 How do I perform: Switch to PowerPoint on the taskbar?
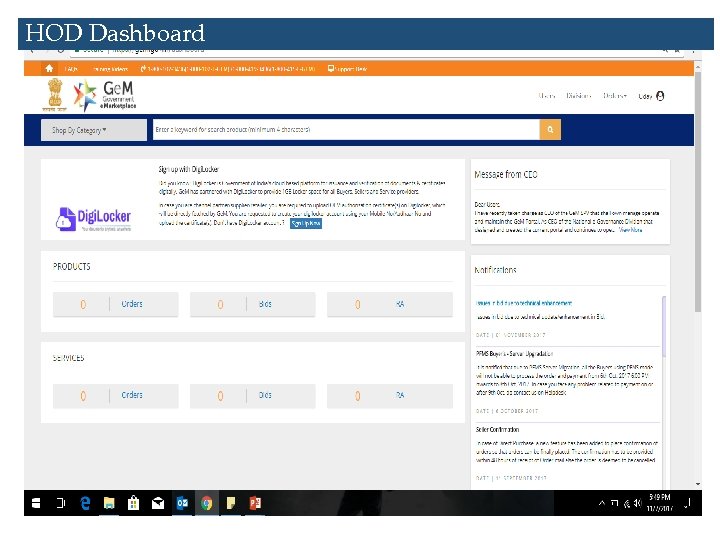[255, 503]
